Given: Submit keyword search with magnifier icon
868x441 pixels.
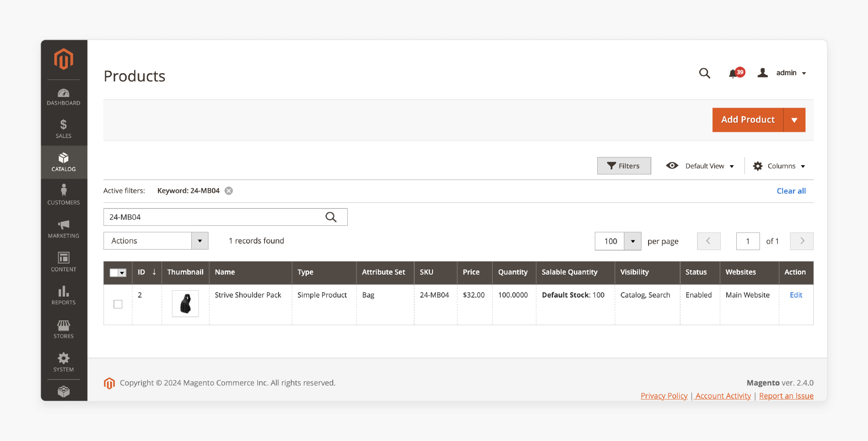Looking at the screenshot, I should coord(331,217).
